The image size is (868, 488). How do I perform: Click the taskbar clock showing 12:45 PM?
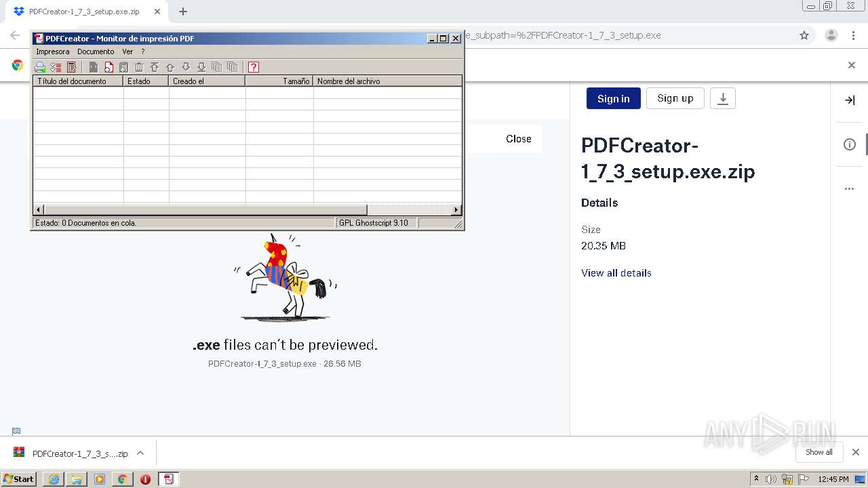833,479
